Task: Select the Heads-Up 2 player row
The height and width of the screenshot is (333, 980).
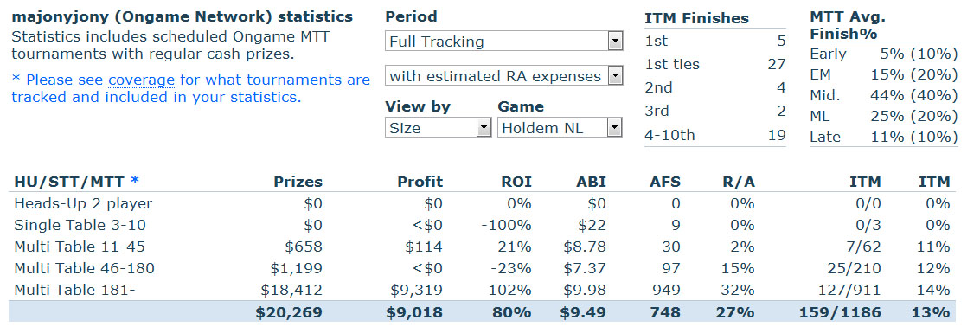Action: pos(482,203)
